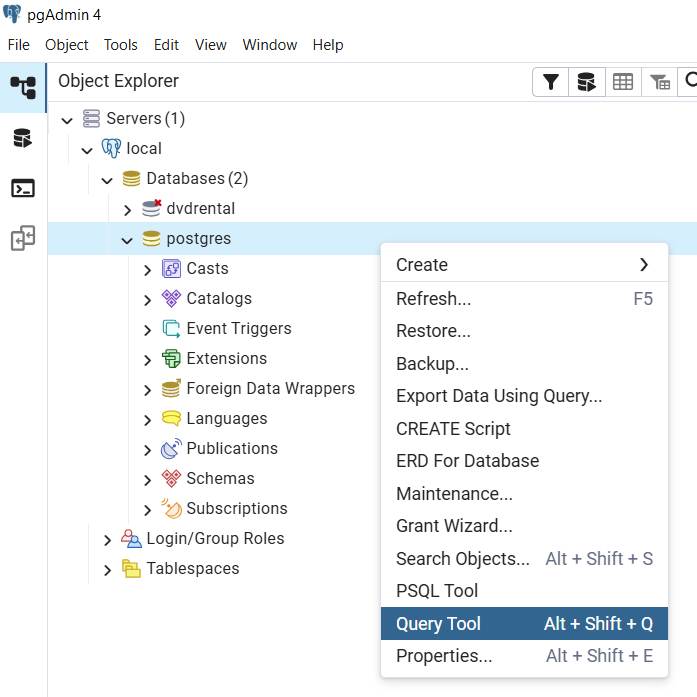Click the Databases cylinder icon

coord(131,179)
